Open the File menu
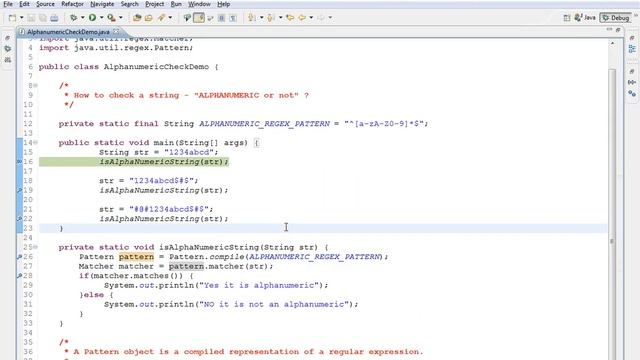This screenshot has height=360, width=640. [x=8, y=4]
